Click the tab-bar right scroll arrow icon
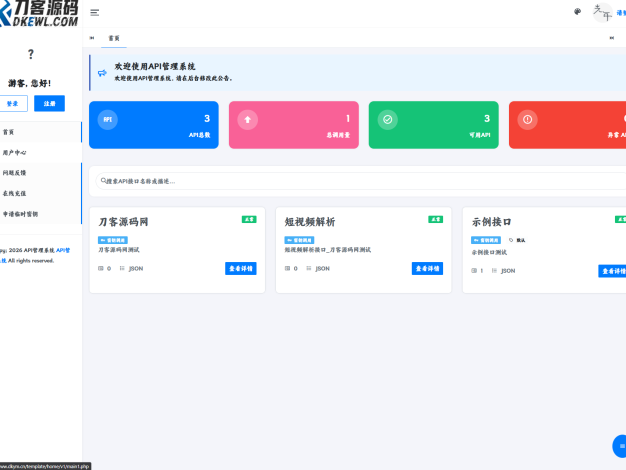The height and width of the screenshot is (470, 626). 612,38
